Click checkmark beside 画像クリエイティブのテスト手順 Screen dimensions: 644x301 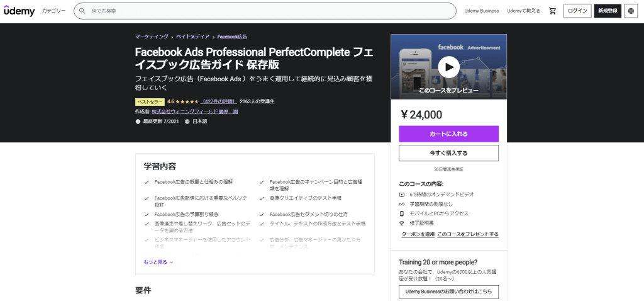[x=262, y=198]
